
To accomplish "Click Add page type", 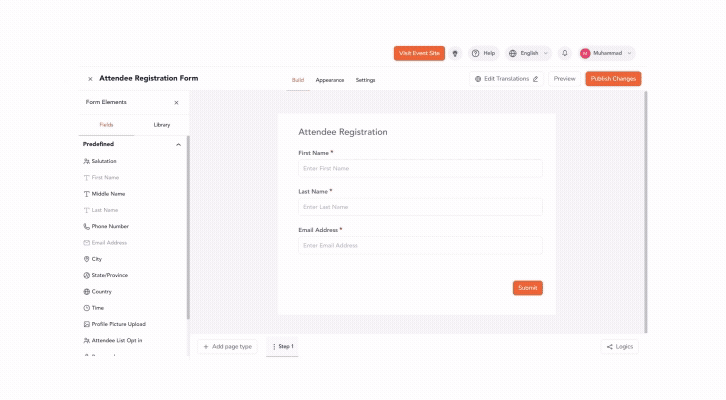I will pos(227,347).
